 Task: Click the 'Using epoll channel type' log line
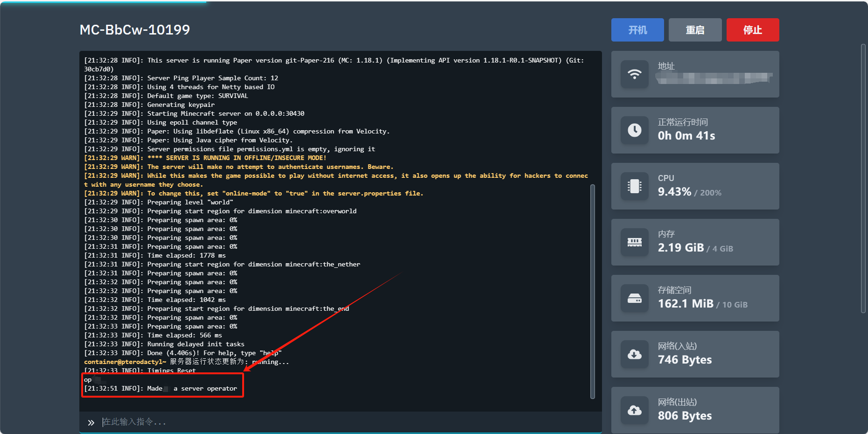point(161,122)
